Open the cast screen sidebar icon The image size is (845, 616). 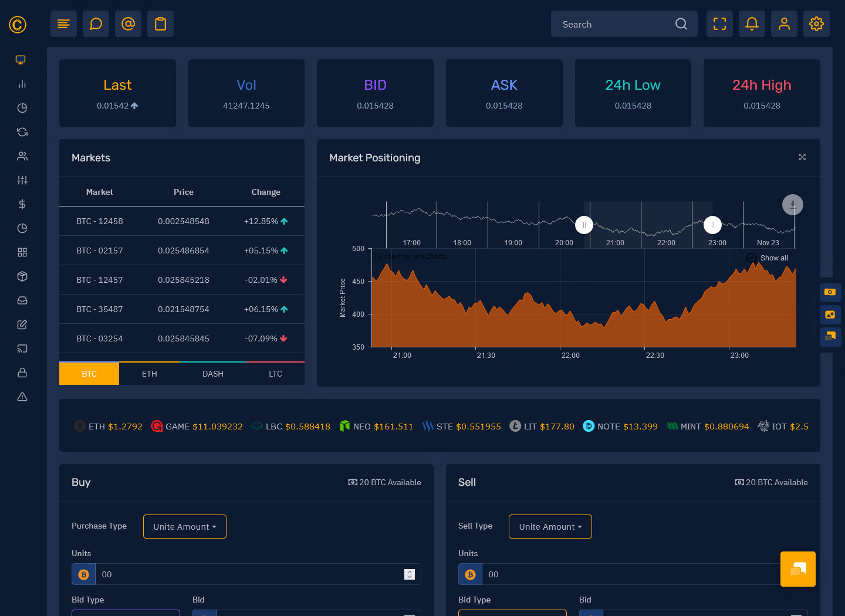[22, 348]
